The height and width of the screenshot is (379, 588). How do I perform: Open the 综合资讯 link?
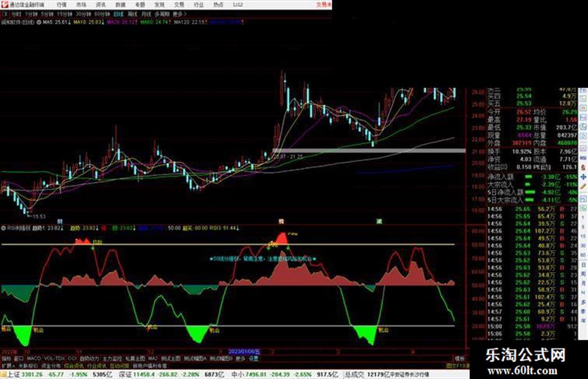pyautogui.click(x=74, y=366)
